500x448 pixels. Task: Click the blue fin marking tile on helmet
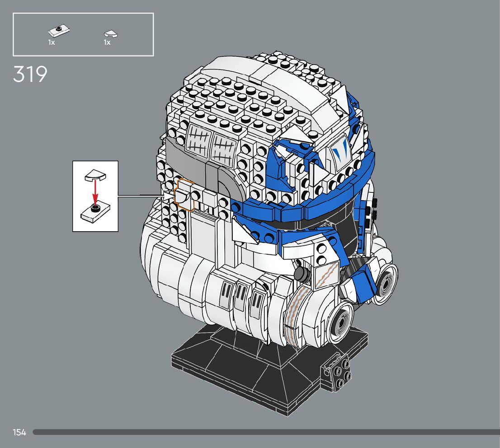click(339, 151)
